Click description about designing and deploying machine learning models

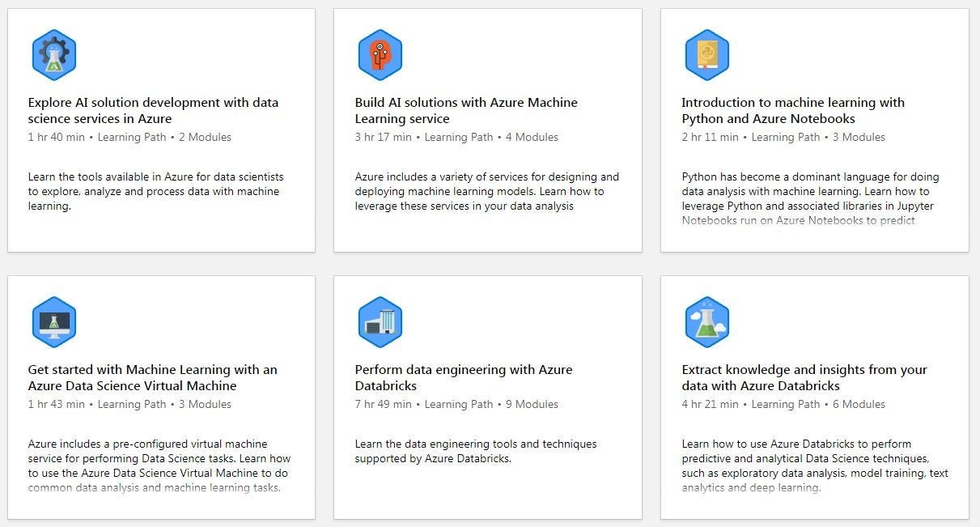click(486, 192)
